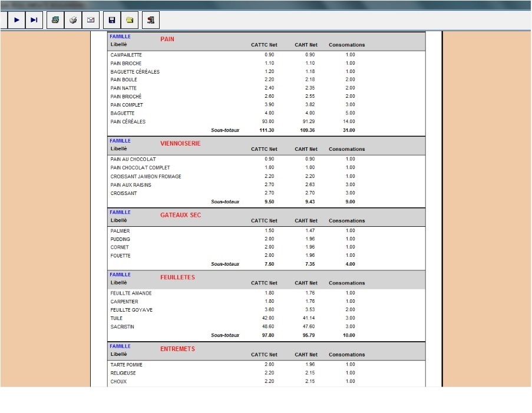This screenshot has width=532, height=413.
Task: Select the PAIN family heading
Action: 167,39
